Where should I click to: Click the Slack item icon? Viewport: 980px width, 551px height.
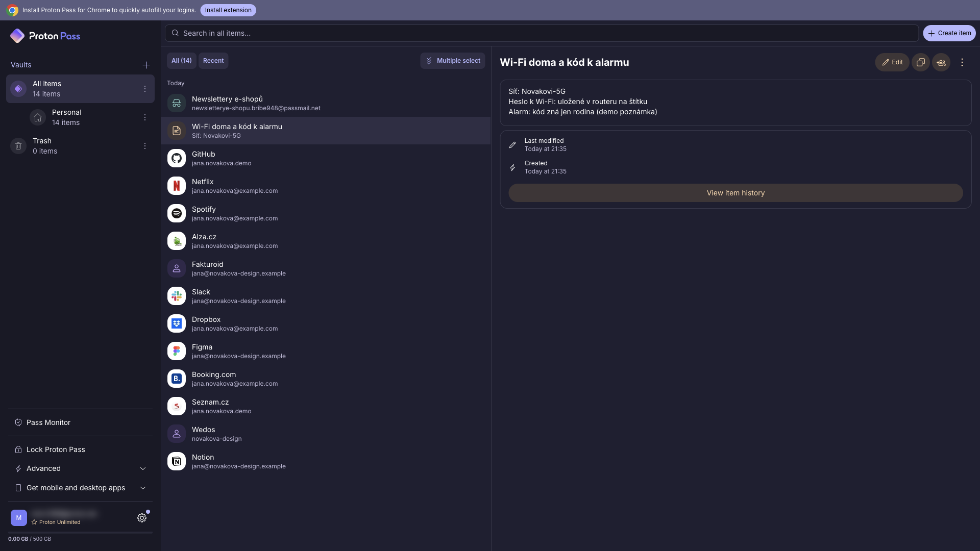tap(177, 296)
